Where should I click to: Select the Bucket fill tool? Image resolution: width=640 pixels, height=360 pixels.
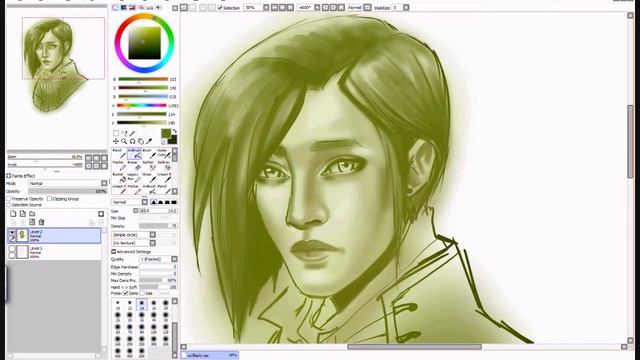pyautogui.click(x=119, y=178)
